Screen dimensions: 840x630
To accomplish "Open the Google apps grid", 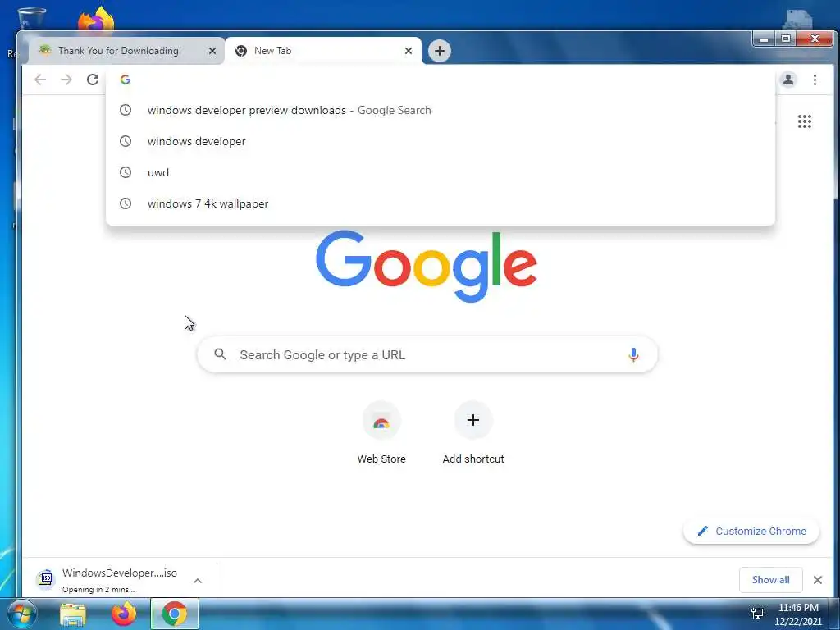I will click(804, 121).
